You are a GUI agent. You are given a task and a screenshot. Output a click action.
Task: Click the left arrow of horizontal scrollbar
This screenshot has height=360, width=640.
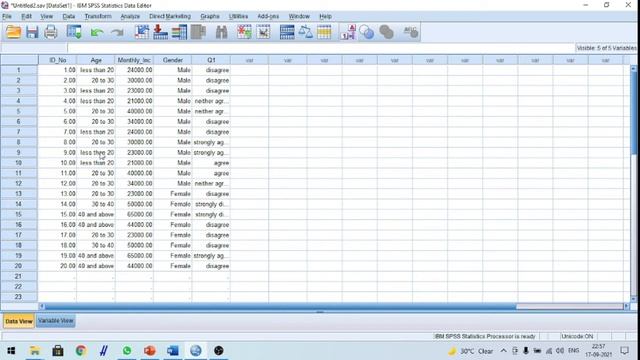coord(42,306)
